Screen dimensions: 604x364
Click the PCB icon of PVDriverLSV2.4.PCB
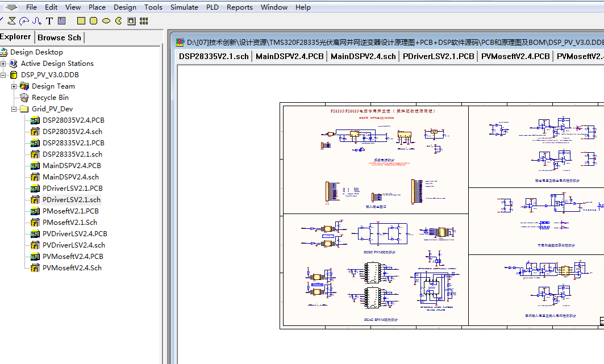35,233
